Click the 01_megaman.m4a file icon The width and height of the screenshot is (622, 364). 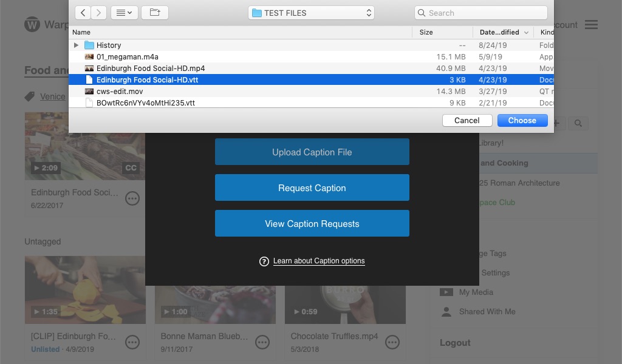[x=89, y=56]
